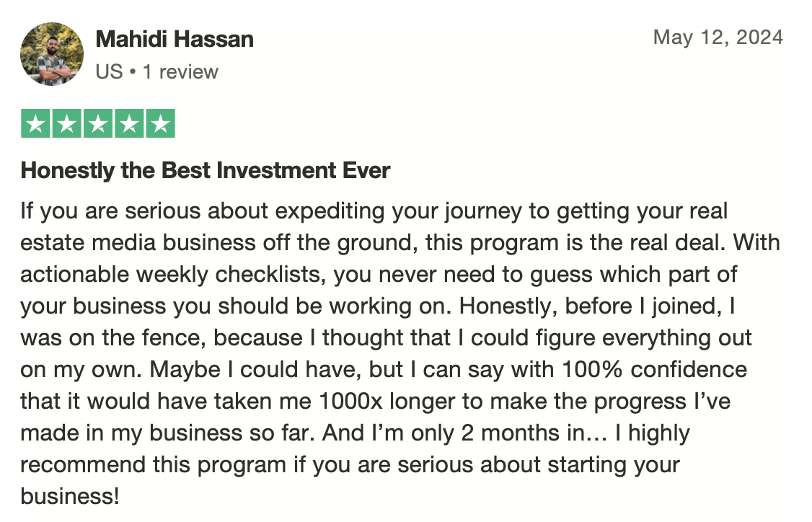Select the first green rating star

click(x=35, y=123)
